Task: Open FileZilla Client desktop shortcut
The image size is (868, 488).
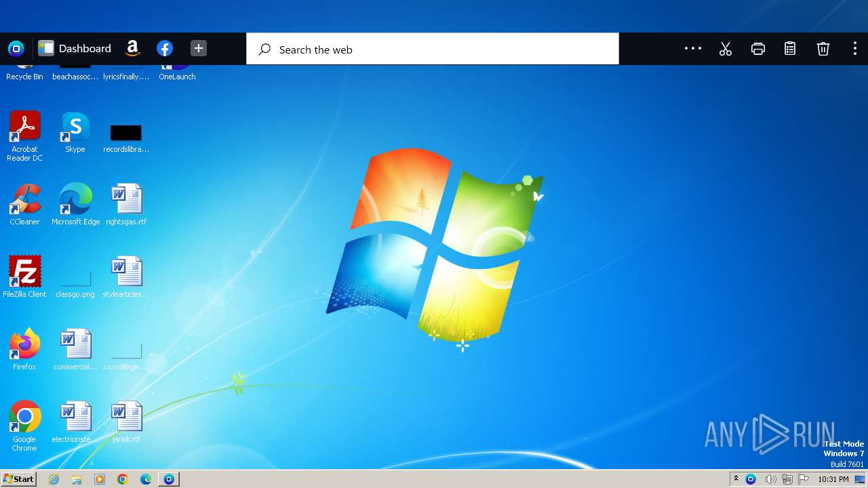Action: (24, 277)
